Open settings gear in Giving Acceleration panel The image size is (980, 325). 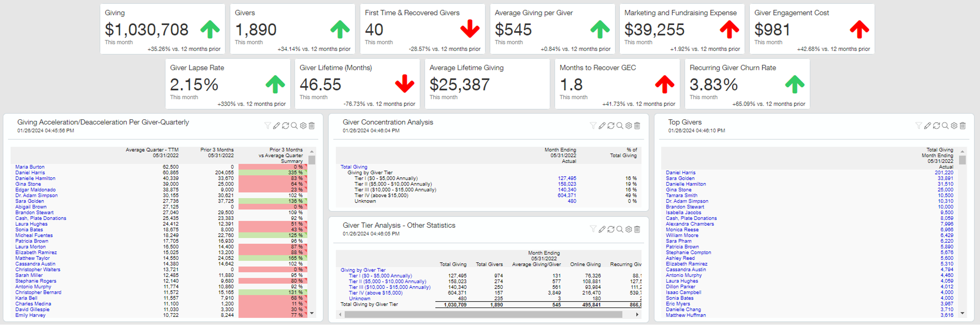[x=303, y=126]
